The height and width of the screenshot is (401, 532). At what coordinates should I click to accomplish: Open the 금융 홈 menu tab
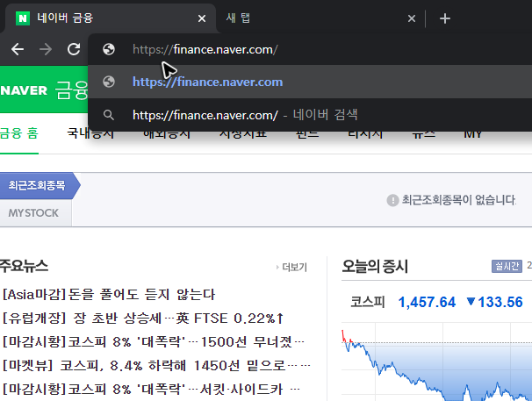[19, 133]
